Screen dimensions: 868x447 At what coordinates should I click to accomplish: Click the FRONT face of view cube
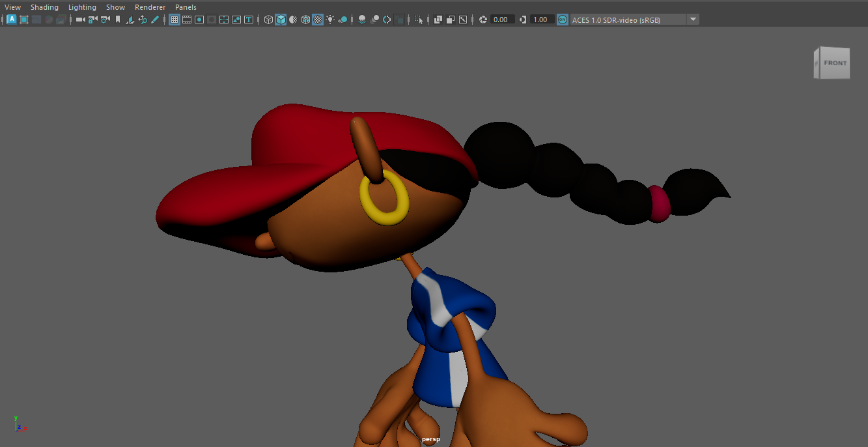pos(835,63)
